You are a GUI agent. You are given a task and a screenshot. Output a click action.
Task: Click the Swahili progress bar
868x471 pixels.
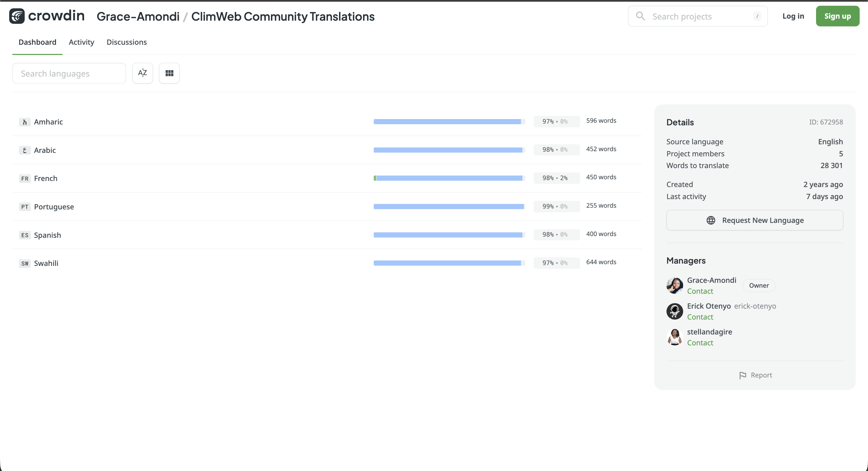coord(449,263)
